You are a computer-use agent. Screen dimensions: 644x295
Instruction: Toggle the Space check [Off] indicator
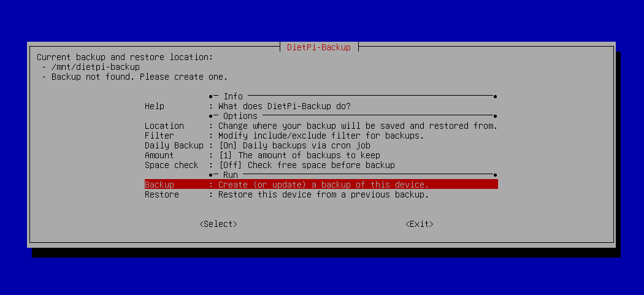[x=231, y=165]
